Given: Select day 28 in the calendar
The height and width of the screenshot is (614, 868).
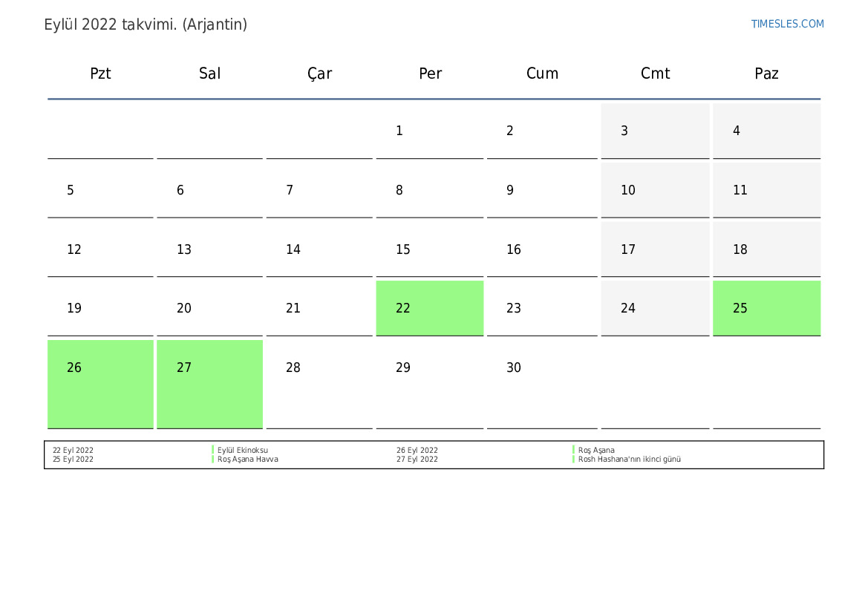Looking at the screenshot, I should tap(319, 384).
